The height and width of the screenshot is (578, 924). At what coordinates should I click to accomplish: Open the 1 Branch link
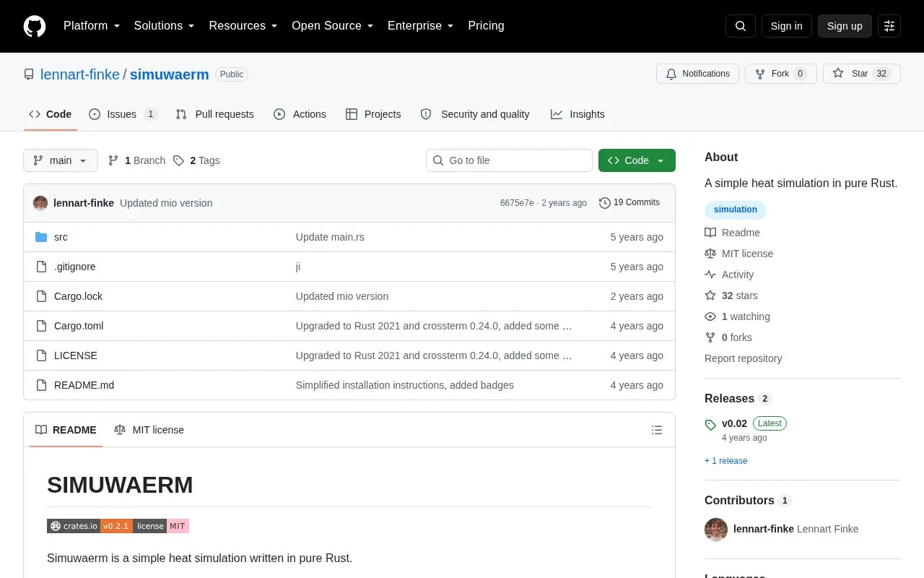pos(136,160)
